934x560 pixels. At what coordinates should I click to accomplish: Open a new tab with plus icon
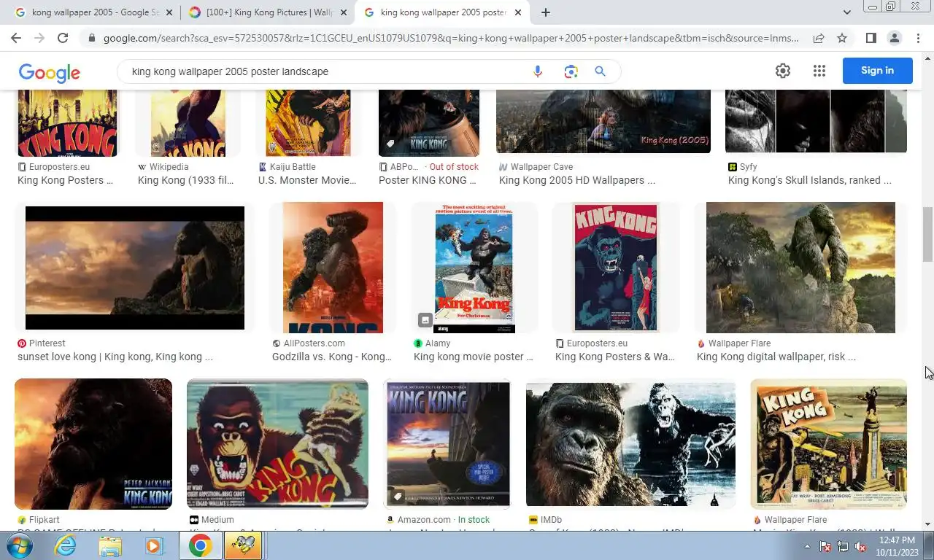click(x=545, y=12)
